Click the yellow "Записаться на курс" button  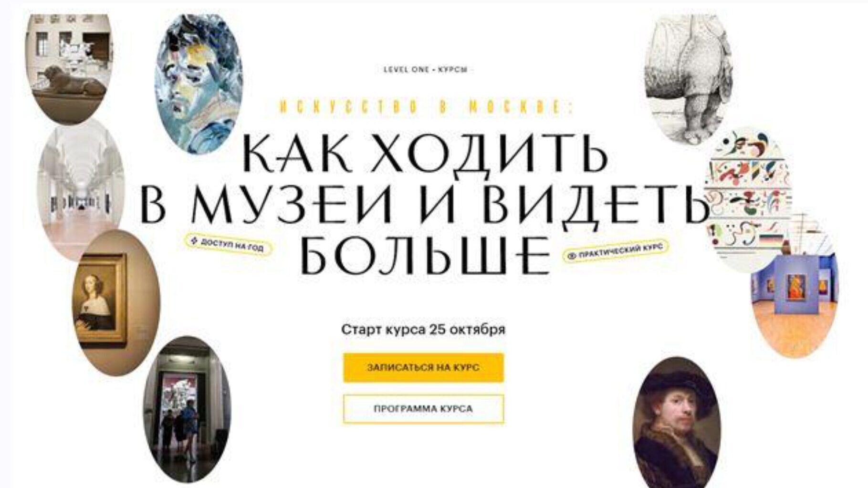[423, 367]
